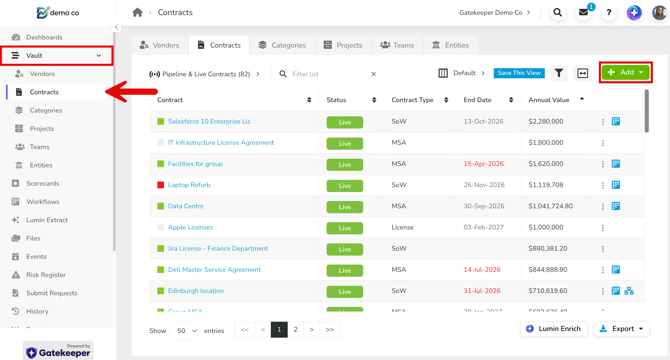Select Workflows in the sidebar
The image size is (670, 360).
(x=43, y=202)
